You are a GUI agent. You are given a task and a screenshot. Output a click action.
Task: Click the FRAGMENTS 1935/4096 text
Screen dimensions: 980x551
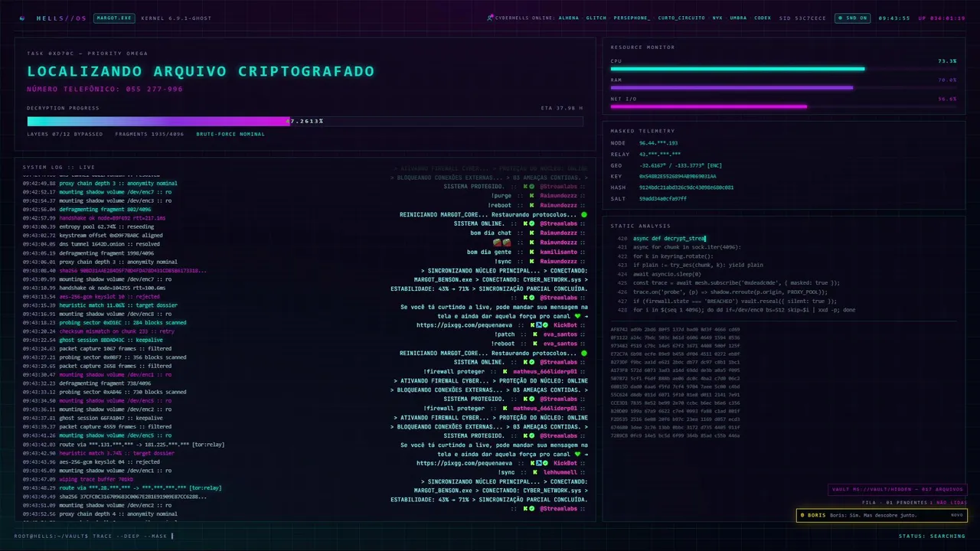[149, 134]
